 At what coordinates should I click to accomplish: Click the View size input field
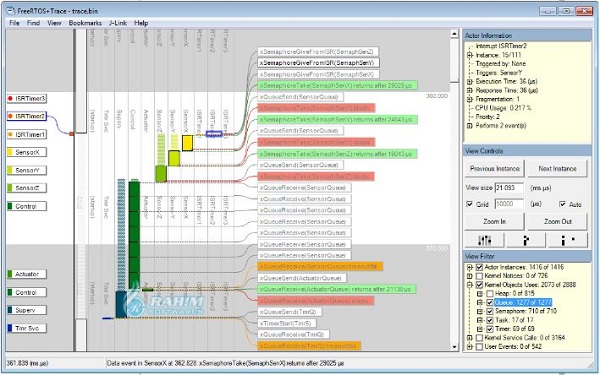(x=509, y=188)
